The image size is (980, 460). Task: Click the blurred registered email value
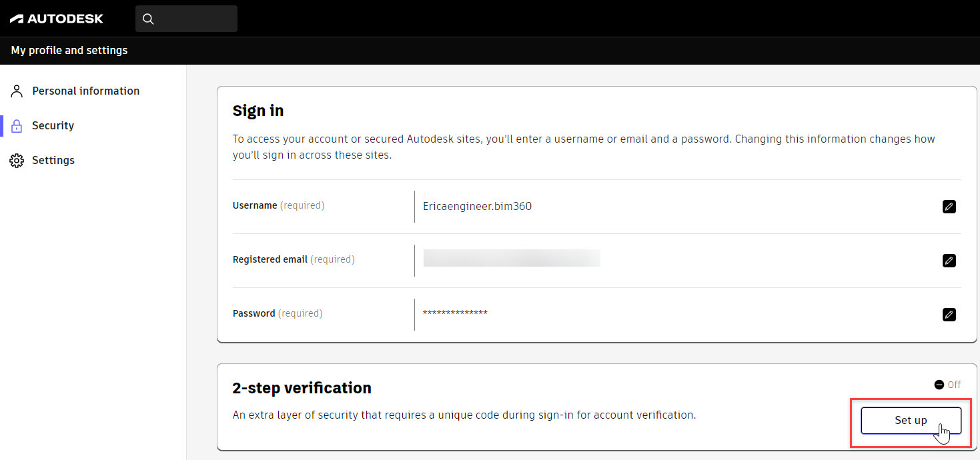pos(512,259)
